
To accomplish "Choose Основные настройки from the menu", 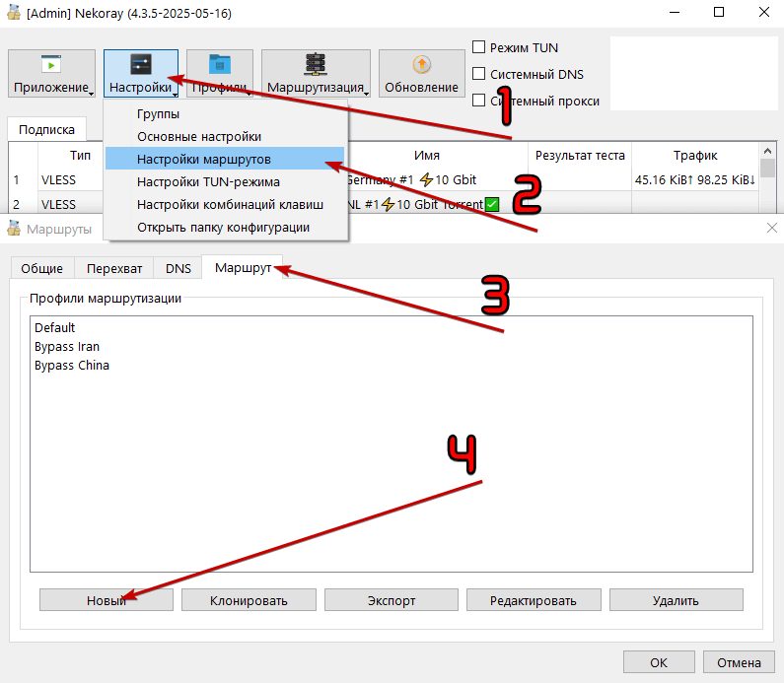I will 199,136.
